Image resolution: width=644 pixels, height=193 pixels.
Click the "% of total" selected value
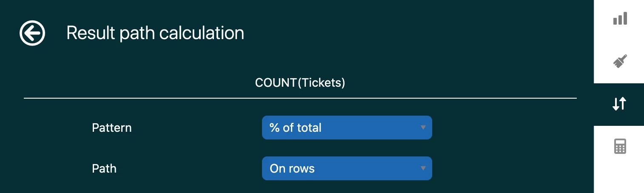[x=296, y=128]
